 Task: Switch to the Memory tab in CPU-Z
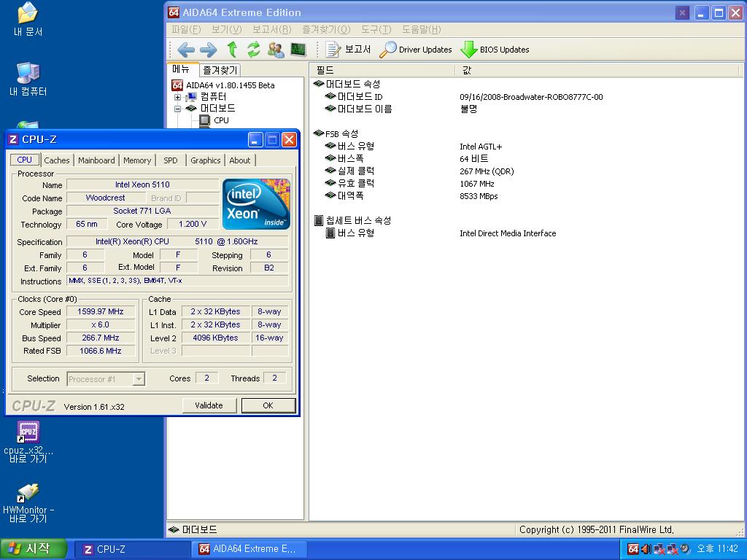[x=137, y=160]
